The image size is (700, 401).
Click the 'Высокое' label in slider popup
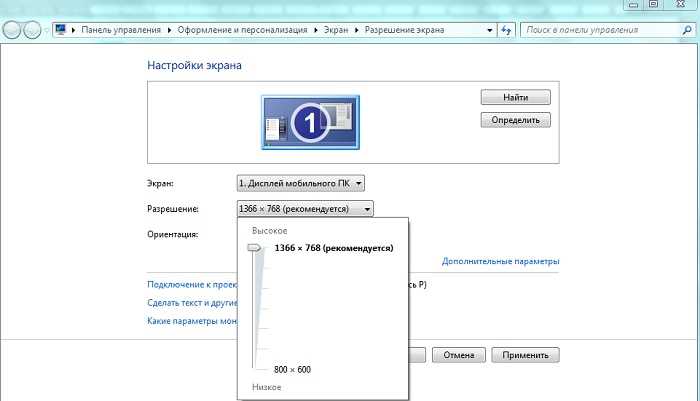tap(270, 231)
